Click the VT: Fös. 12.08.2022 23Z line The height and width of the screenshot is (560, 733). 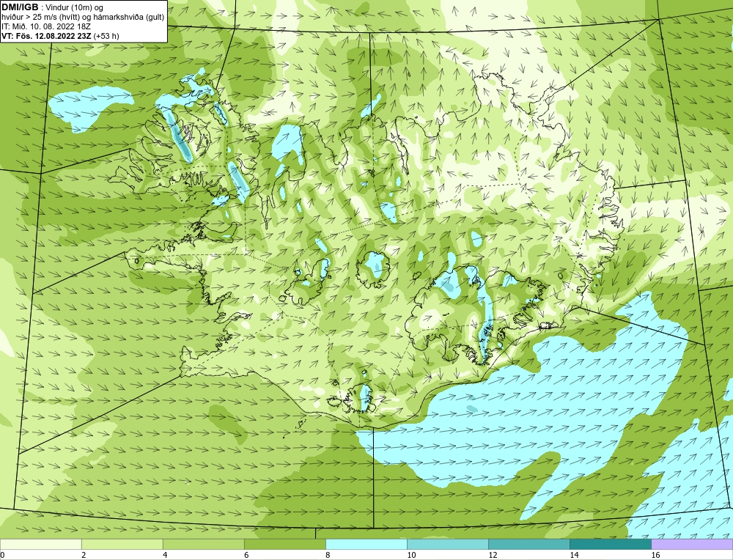(60, 35)
